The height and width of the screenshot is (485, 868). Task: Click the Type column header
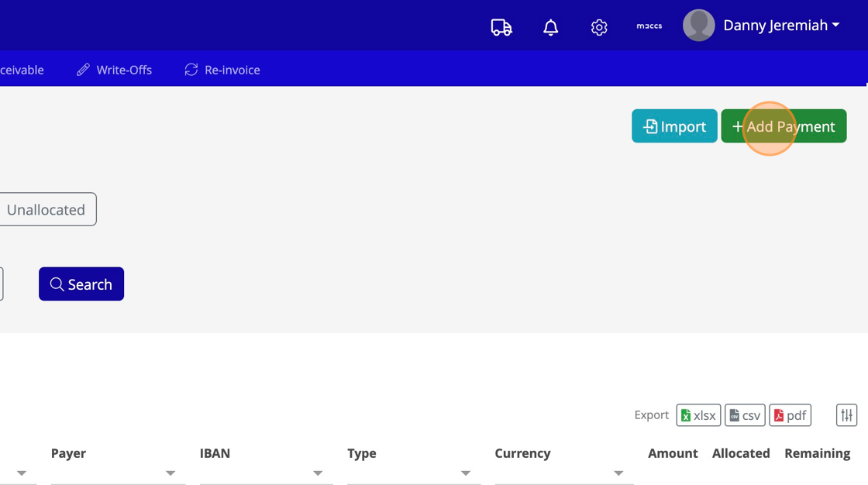point(361,453)
